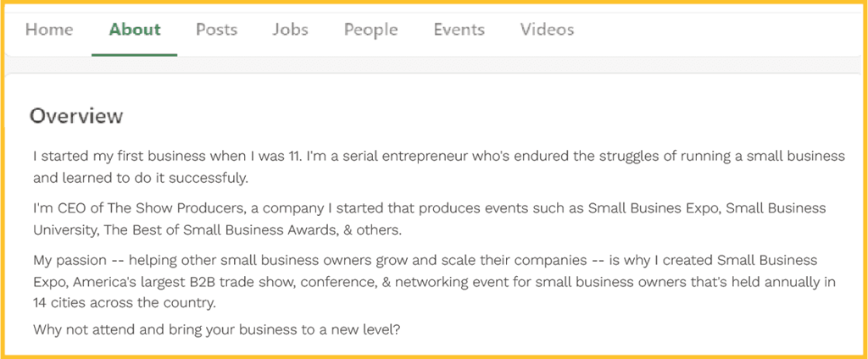Viewport: 868px width, 359px height.
Task: Switch to the Posts tab
Action: coord(216,30)
